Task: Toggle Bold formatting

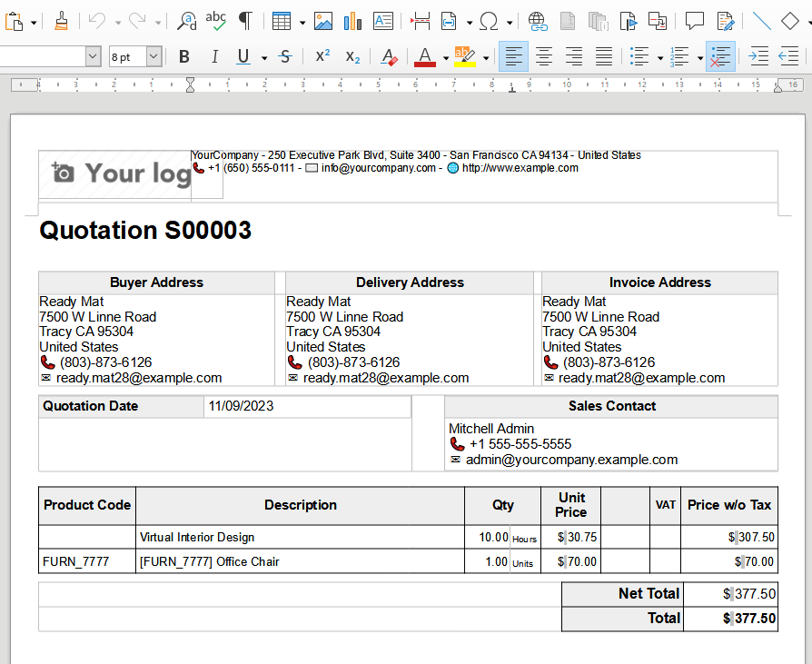Action: pyautogui.click(x=183, y=56)
